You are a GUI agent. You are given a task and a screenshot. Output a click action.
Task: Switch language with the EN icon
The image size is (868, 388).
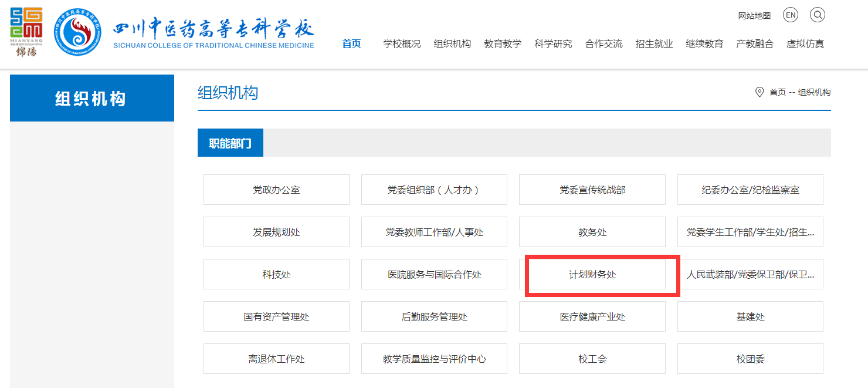pos(791,15)
